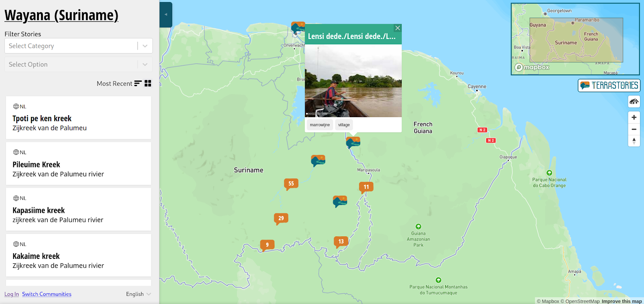The width and height of the screenshot is (644, 304).
Task: Open cluster marker with 9 stories
Action: point(267,245)
